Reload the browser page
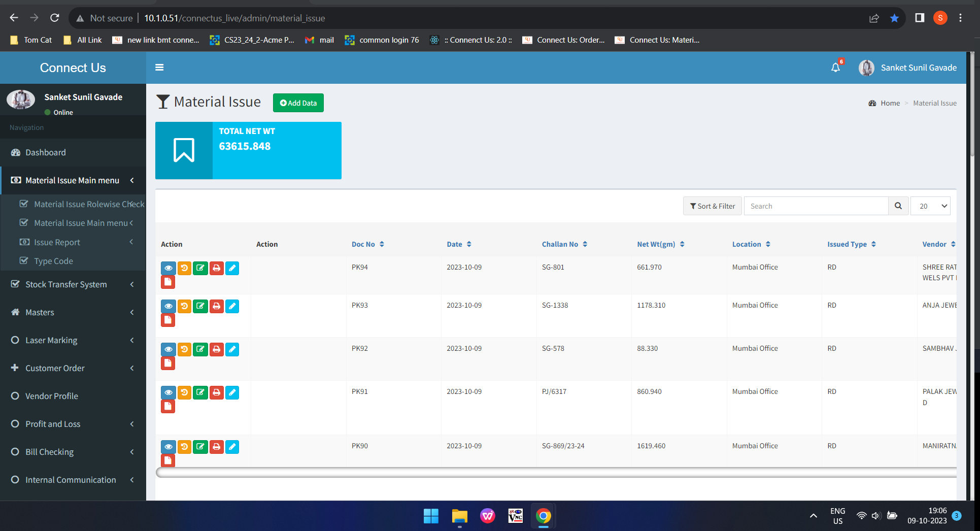This screenshot has height=531, width=980. (x=55, y=18)
